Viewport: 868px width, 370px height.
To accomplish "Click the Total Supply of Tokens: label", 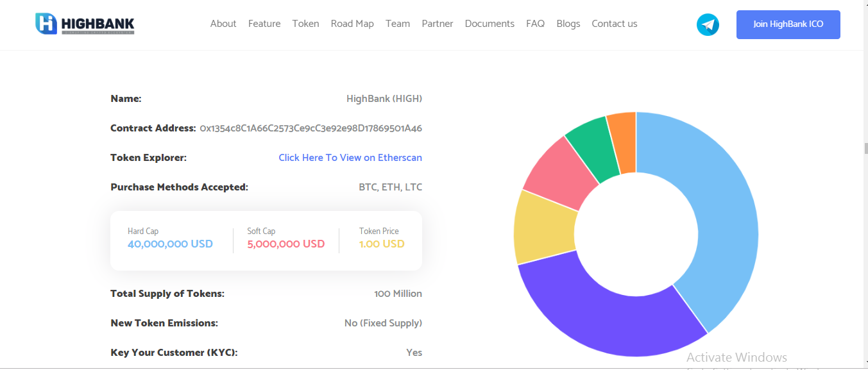I will coord(167,294).
